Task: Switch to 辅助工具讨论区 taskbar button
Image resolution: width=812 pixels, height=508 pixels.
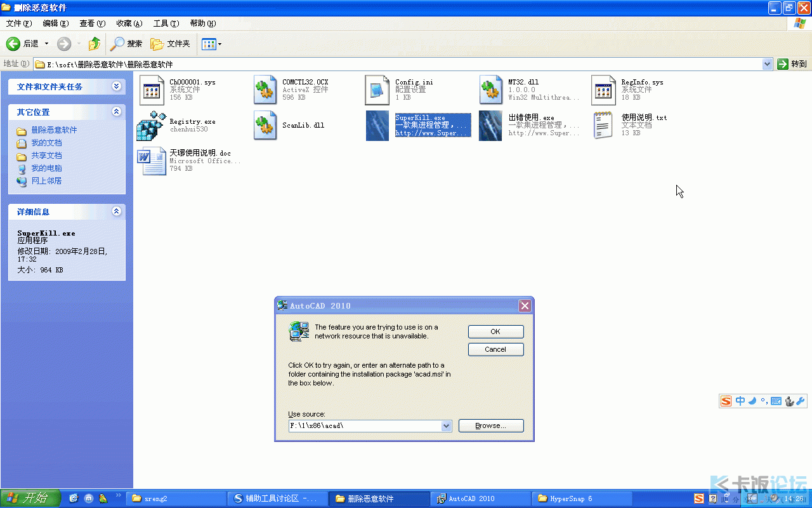Action: click(x=278, y=498)
